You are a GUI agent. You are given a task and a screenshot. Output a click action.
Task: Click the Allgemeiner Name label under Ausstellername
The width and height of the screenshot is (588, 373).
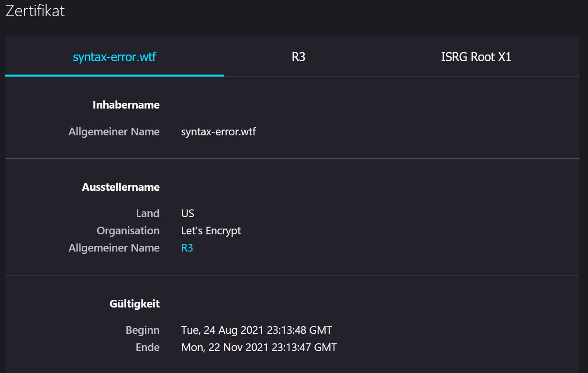[114, 248]
